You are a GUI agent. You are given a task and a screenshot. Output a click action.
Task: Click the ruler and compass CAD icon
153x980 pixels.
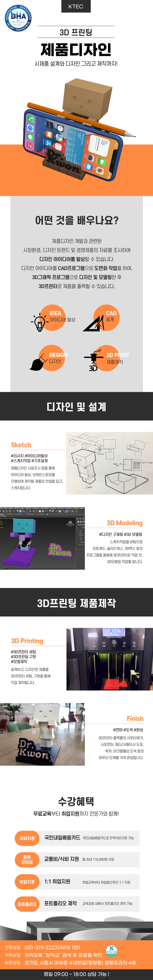[93, 323]
